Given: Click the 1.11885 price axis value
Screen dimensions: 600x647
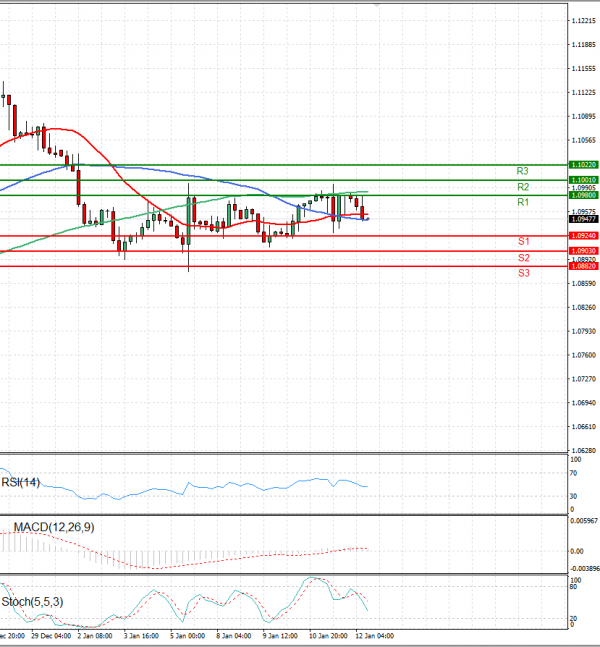Looking at the screenshot, I should tap(583, 45).
